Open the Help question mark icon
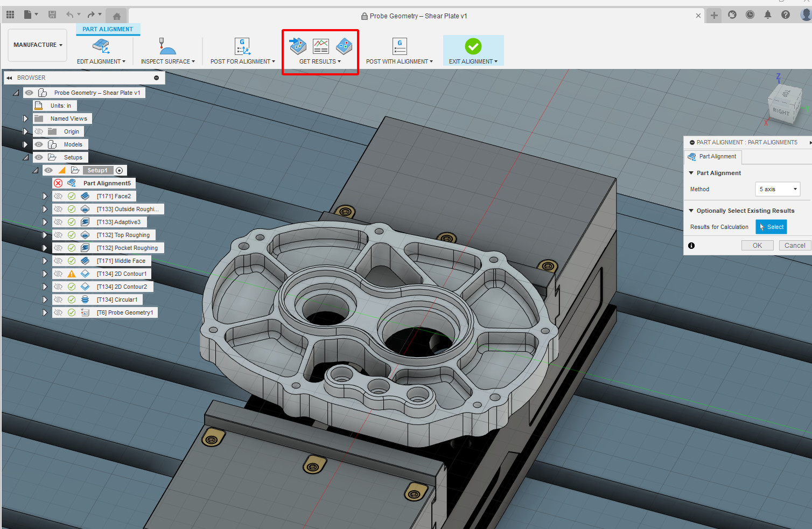 click(x=786, y=15)
